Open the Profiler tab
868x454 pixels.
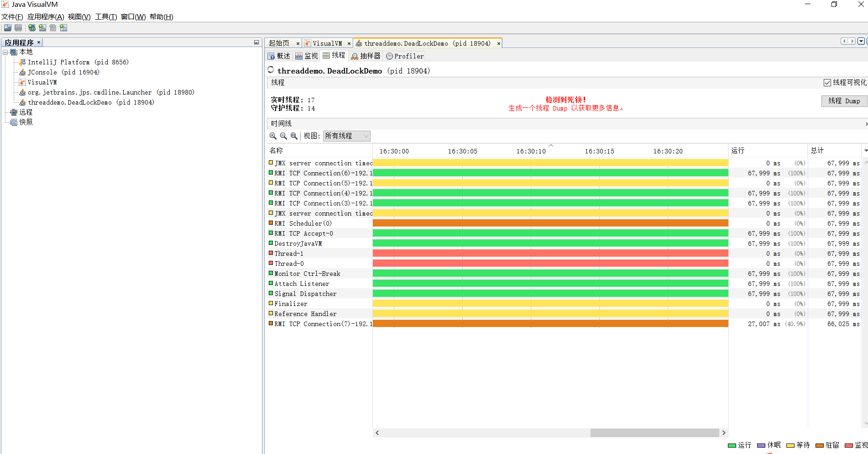click(405, 56)
